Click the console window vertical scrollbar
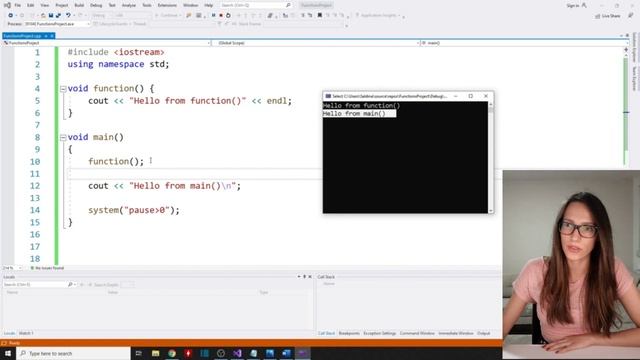Image resolution: width=640 pixels, height=360 pixels. pos(491,157)
